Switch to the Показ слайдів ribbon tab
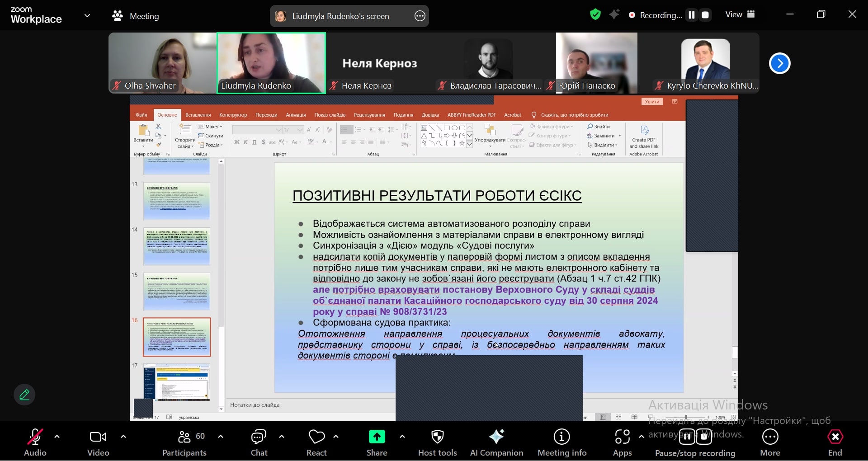Screen dimensions: 868x461 pyautogui.click(x=330, y=115)
